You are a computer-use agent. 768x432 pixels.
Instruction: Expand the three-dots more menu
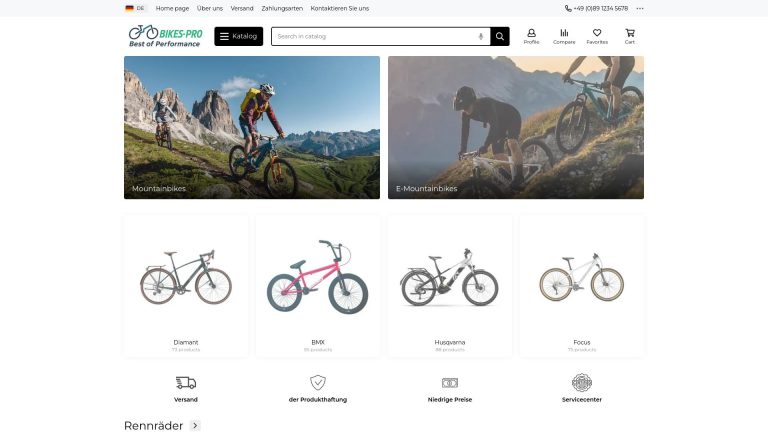(x=640, y=8)
